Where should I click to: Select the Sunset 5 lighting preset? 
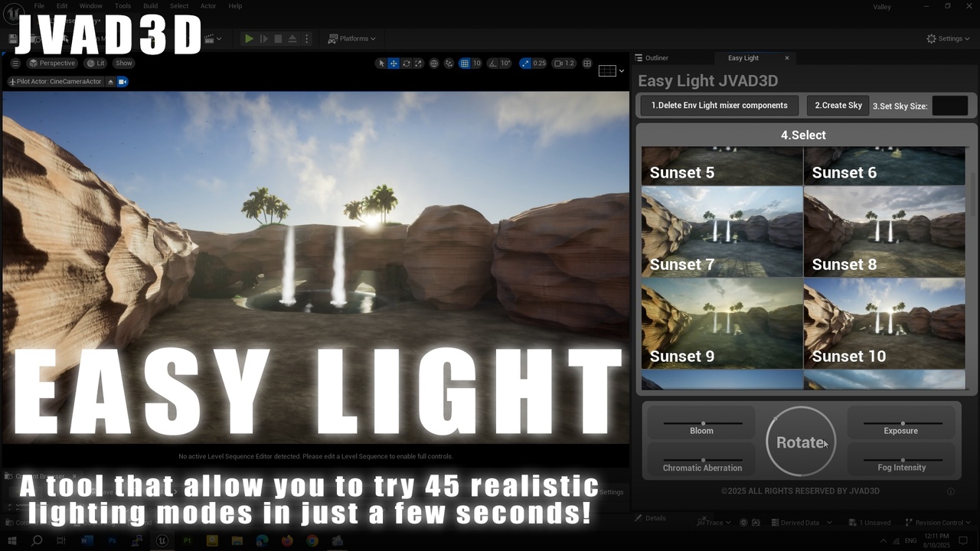722,166
